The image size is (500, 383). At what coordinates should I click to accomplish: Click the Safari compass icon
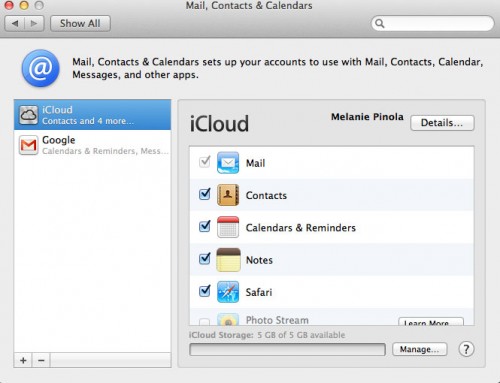pyautogui.click(x=228, y=292)
